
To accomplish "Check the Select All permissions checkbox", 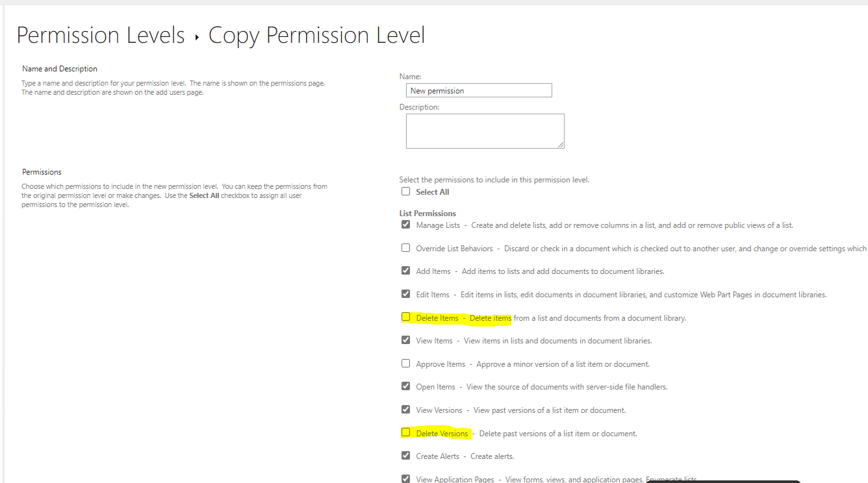I will pos(405,191).
